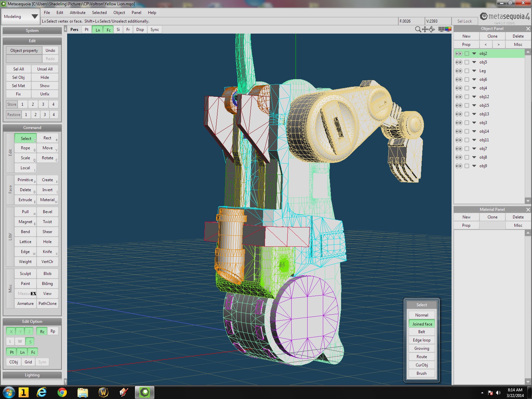The height and width of the screenshot is (399, 532).
Task: Click the triangle arrow beside obj11
Action: 474,140
